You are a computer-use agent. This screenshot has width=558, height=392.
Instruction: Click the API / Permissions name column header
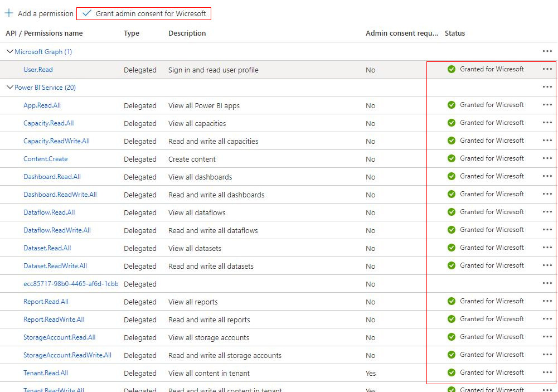pos(44,33)
